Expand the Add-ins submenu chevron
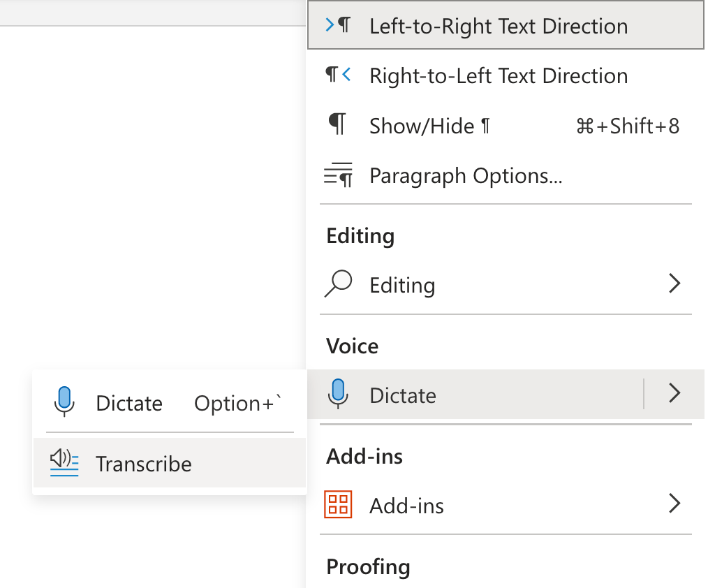The width and height of the screenshot is (708, 588). coord(674,504)
